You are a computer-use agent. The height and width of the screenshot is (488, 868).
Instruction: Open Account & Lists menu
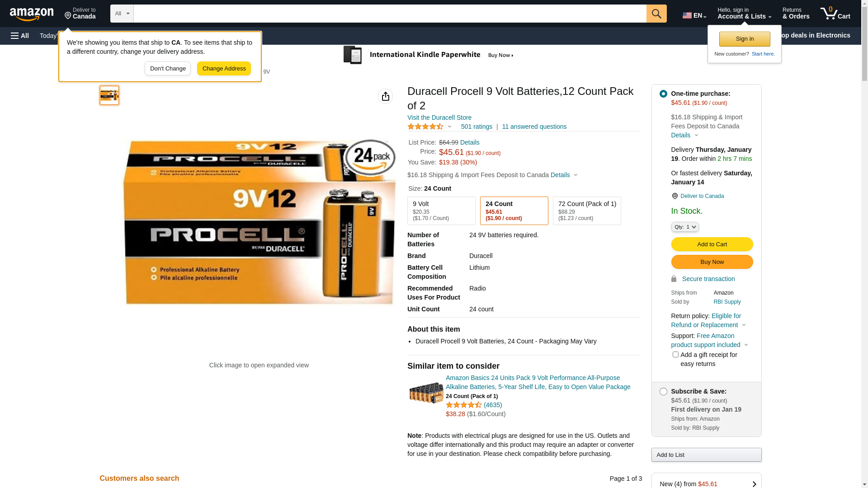tap(744, 14)
